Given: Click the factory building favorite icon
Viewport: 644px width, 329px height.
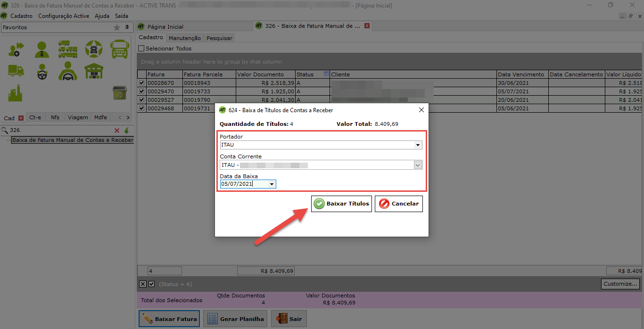Looking at the screenshot, I should click(16, 93).
